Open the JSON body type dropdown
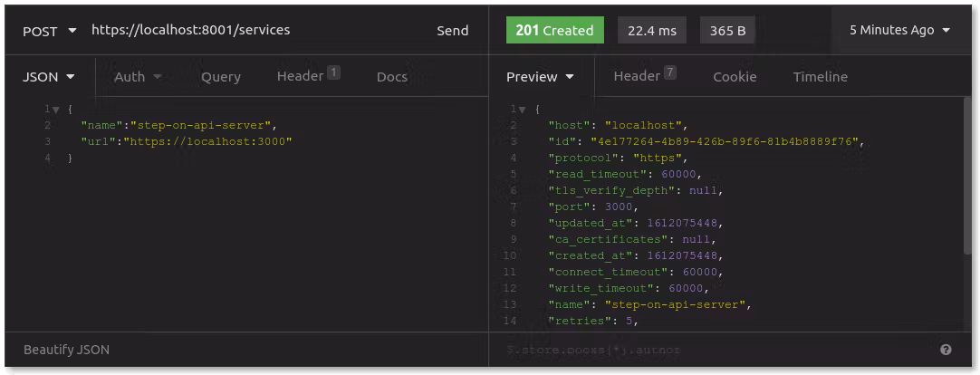Viewport: 980px width, 375px height. pos(48,77)
